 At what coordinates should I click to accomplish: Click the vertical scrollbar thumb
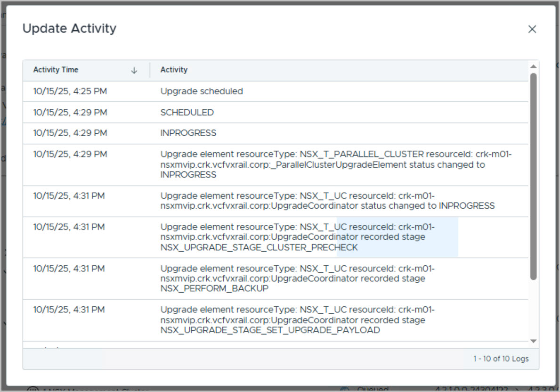[x=533, y=174]
